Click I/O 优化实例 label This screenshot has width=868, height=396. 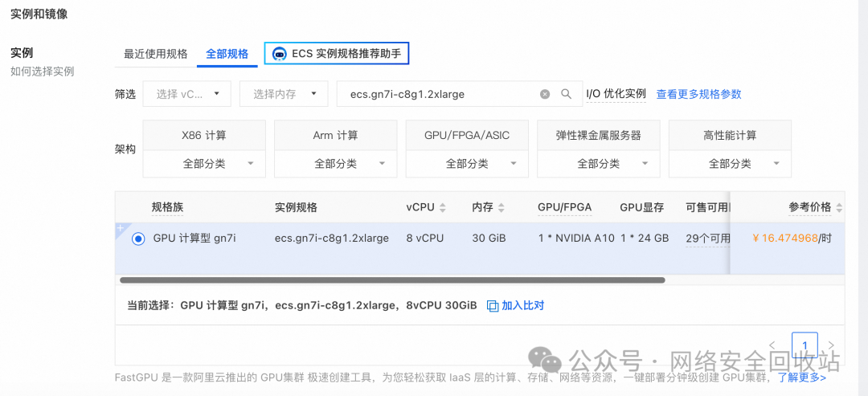(616, 94)
